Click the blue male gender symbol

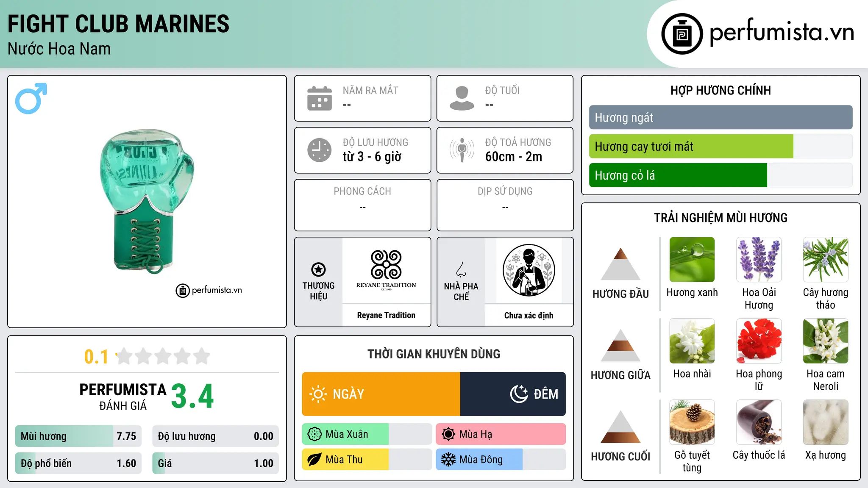[31, 98]
